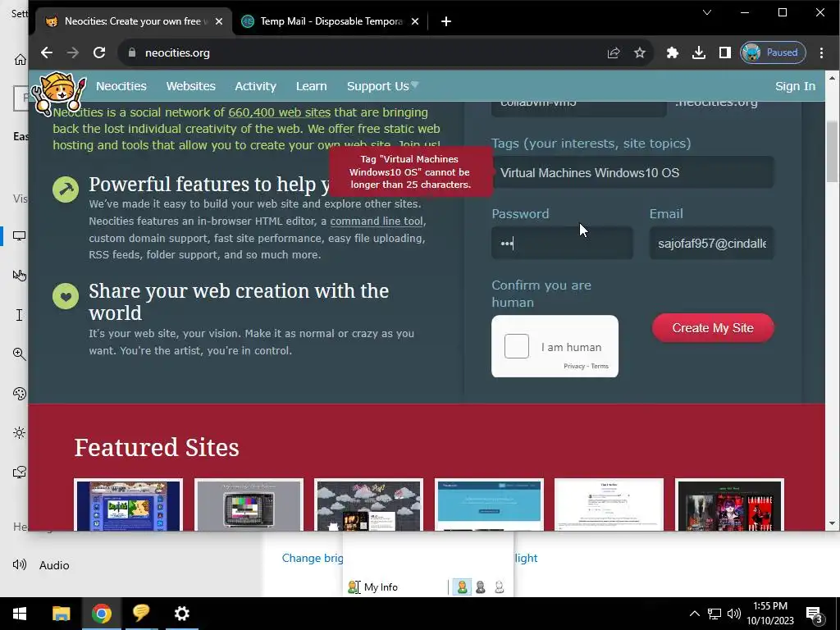Focus the Email input field

point(711,243)
